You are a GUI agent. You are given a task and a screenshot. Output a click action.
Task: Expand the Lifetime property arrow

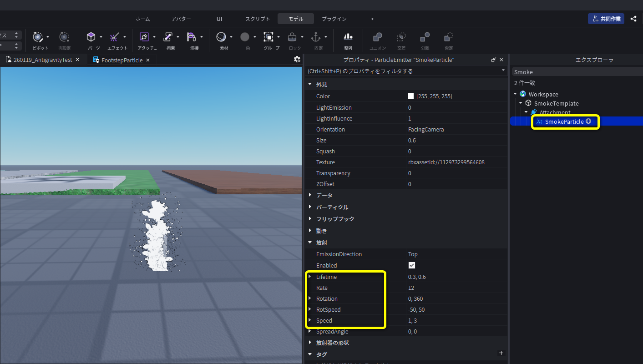point(310,276)
